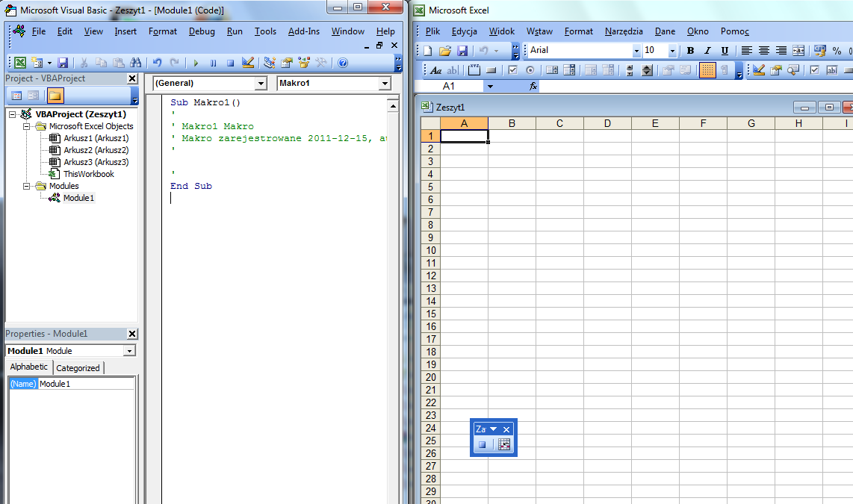853x504 pixels.
Task: Toggle bold formatting in Excel
Action: tap(691, 51)
